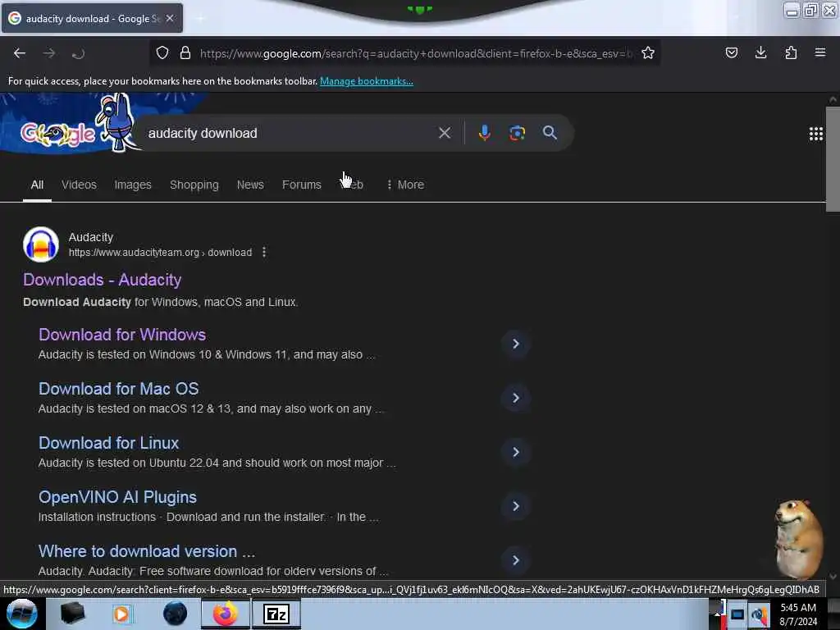840x630 pixels.
Task: Switch to the Videos tab
Action: (x=79, y=185)
